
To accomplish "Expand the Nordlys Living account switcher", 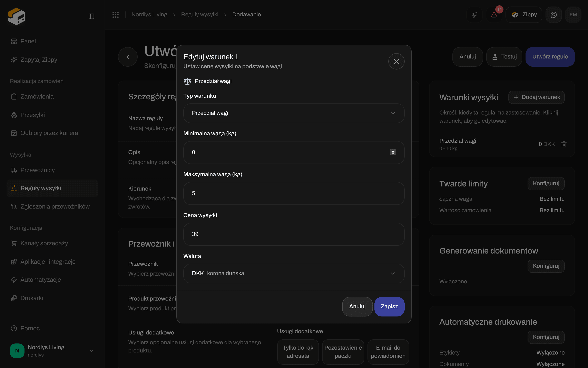I will (52, 351).
